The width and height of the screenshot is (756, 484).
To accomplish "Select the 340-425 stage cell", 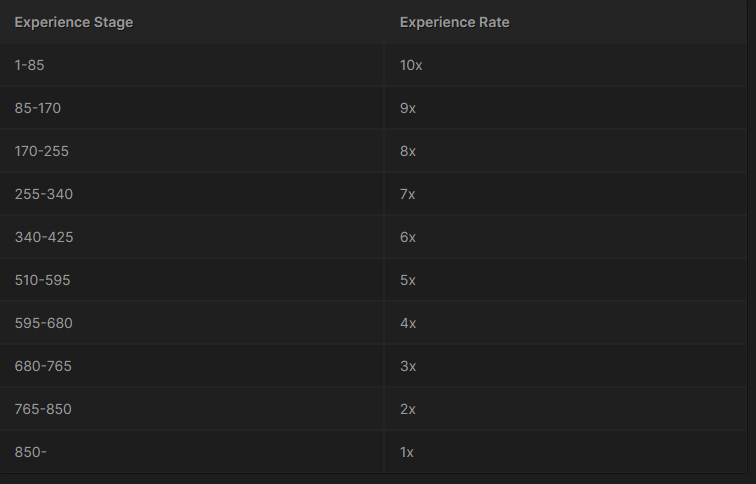I will [x=44, y=237].
